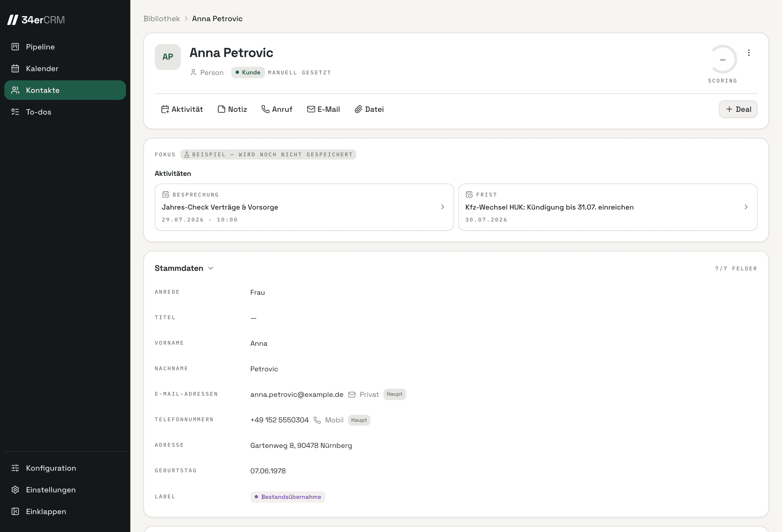Click the 34erCRM logo
This screenshot has height=532, width=782.
point(36,20)
